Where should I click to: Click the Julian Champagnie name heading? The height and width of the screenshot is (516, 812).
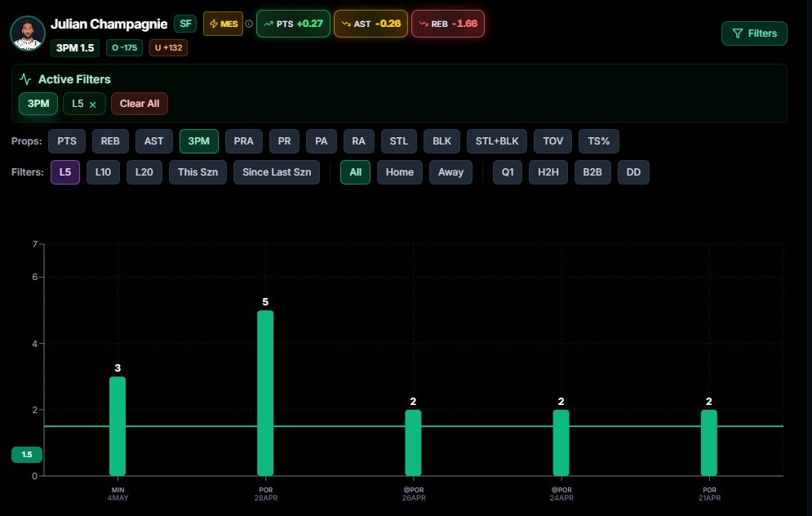pyautogui.click(x=109, y=24)
